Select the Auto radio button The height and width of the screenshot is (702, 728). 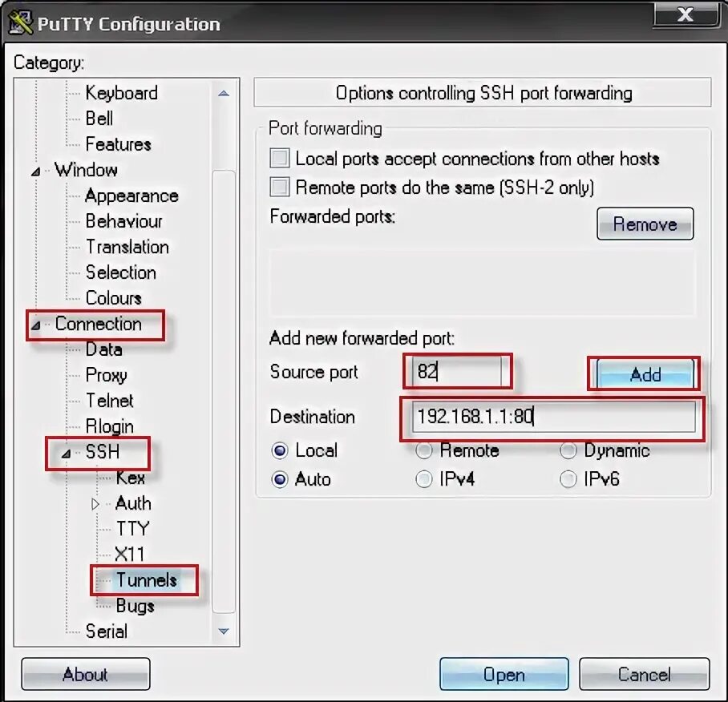click(280, 479)
